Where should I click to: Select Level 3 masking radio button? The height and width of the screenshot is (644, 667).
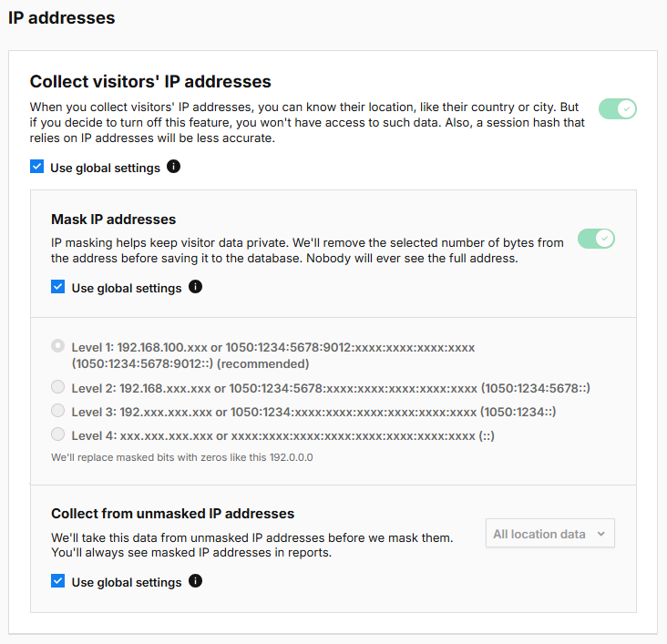coord(57,411)
